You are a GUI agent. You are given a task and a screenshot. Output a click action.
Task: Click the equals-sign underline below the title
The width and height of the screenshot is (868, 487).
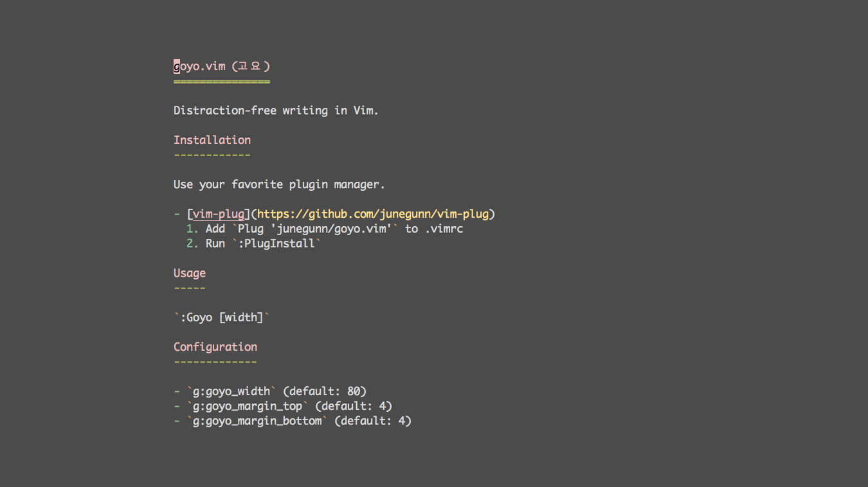click(x=221, y=82)
